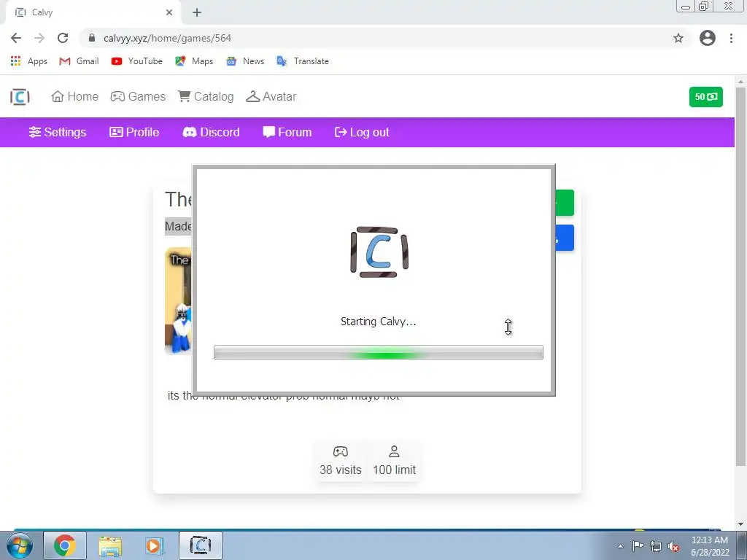The image size is (747, 560).
Task: Close the Calvy browser tab
Action: click(169, 12)
